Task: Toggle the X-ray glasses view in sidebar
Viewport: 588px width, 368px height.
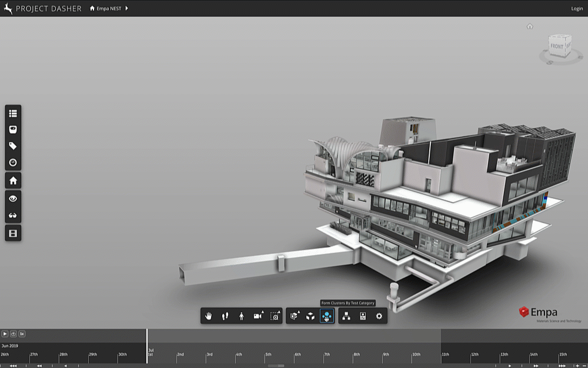Action: (x=13, y=215)
